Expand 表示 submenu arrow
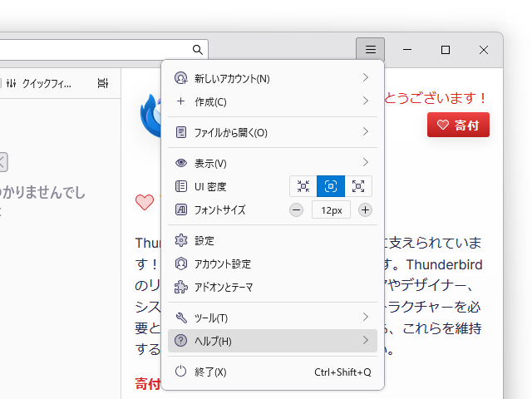Viewport: 532px width, 399px height. pos(366,162)
